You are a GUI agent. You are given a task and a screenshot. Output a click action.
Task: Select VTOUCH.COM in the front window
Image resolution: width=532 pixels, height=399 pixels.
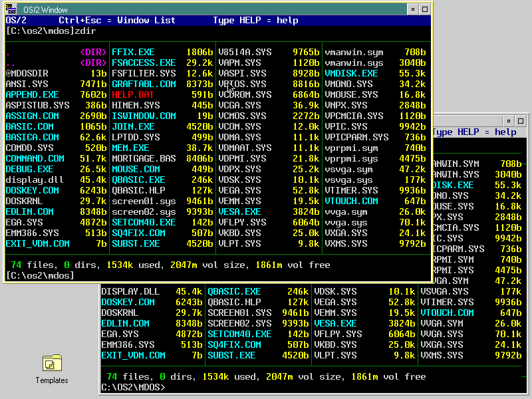point(351,201)
